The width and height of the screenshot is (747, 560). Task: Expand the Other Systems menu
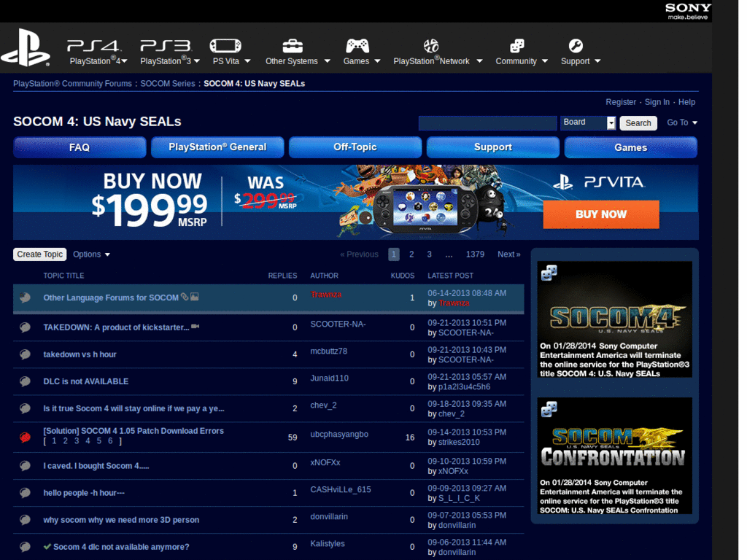pos(327,61)
